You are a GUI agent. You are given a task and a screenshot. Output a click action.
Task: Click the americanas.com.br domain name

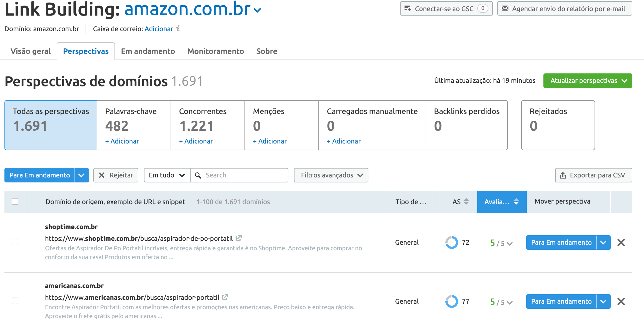[x=74, y=286]
